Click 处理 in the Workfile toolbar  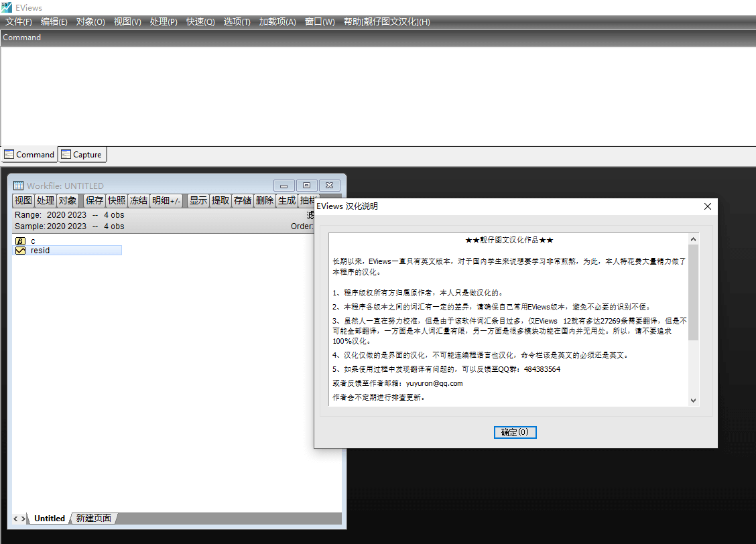click(46, 200)
